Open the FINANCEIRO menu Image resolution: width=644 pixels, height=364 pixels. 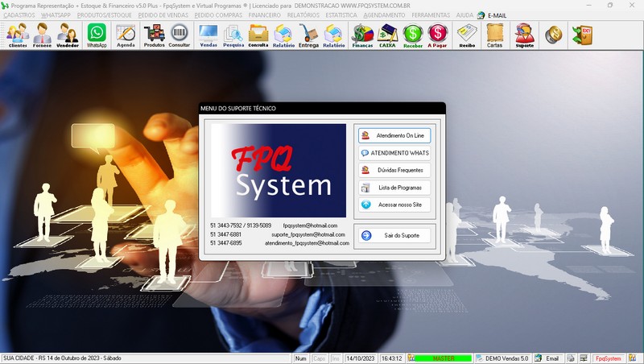(265, 15)
